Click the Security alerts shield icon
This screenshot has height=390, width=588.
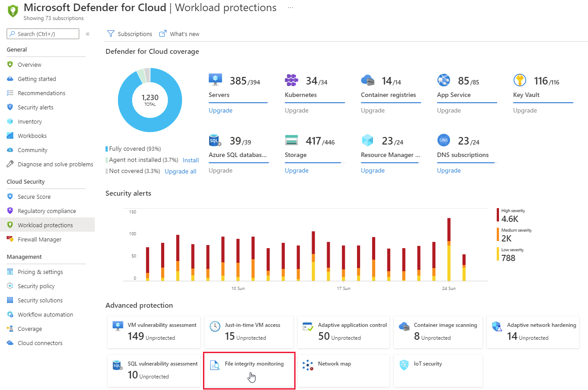pyautogui.click(x=10, y=107)
